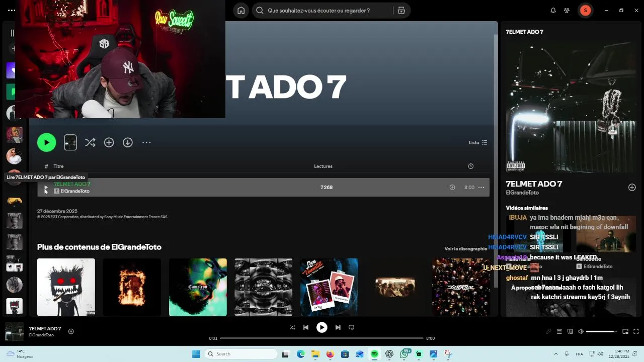The image size is (644, 362).
Task: Click the large green Play button
Action: click(x=47, y=143)
